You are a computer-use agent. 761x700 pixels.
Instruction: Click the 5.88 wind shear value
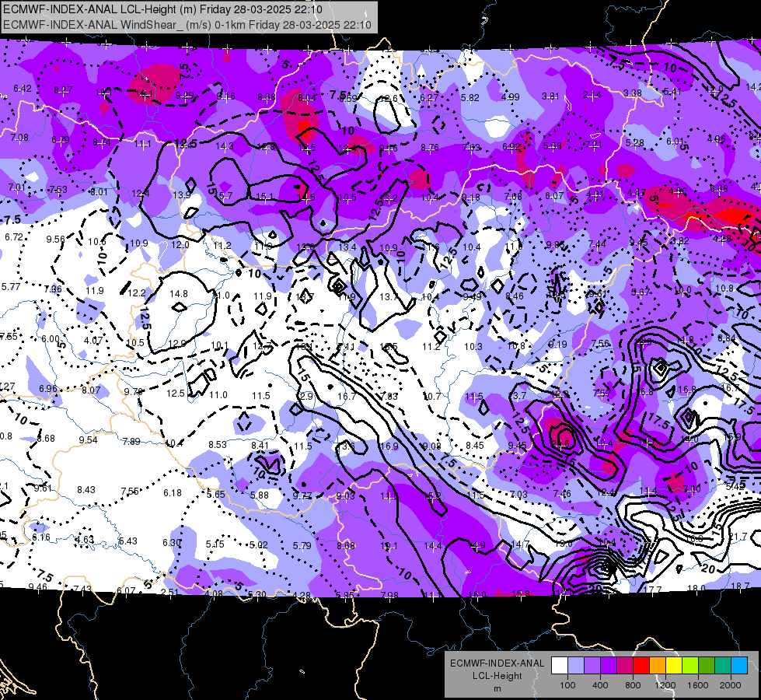(260, 495)
